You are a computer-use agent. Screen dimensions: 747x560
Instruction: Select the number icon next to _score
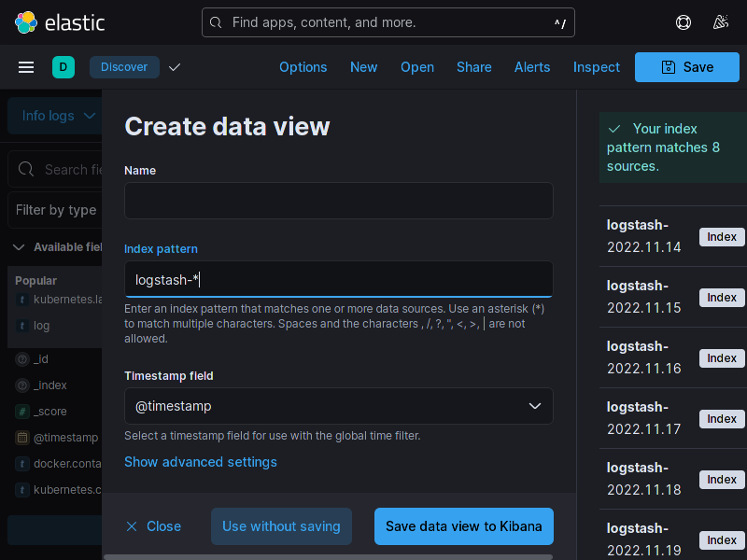[21, 411]
